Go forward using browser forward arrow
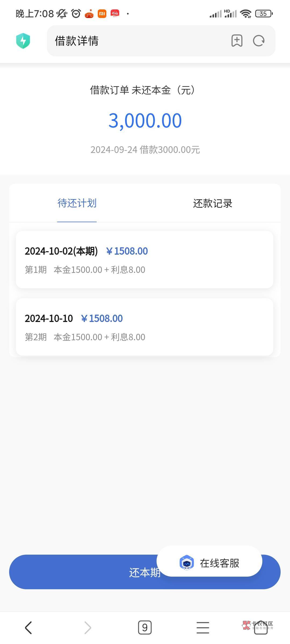 tap(88, 628)
